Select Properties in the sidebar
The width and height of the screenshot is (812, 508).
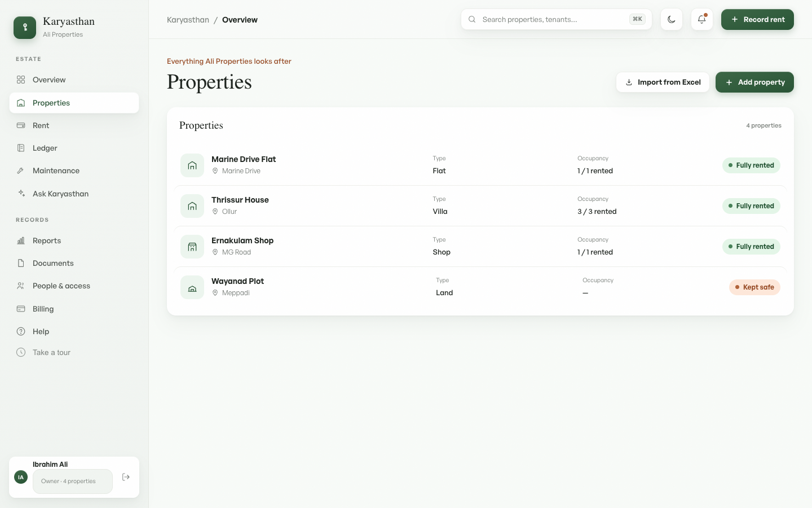[x=74, y=103]
